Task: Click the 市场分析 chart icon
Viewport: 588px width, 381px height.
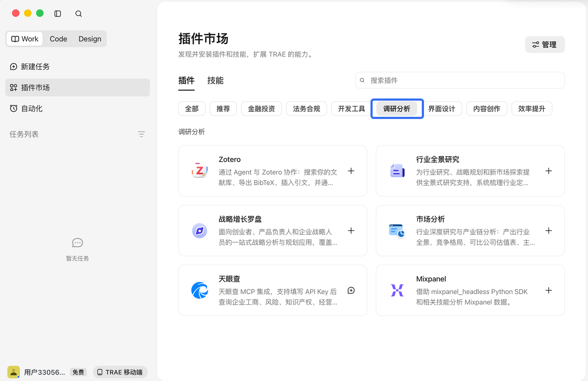Action: (397, 231)
